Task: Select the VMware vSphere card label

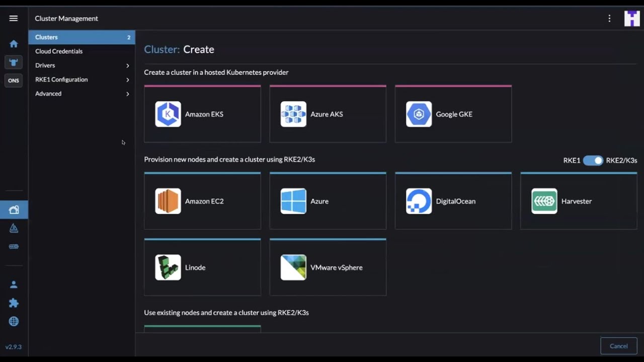Action: coord(337,267)
